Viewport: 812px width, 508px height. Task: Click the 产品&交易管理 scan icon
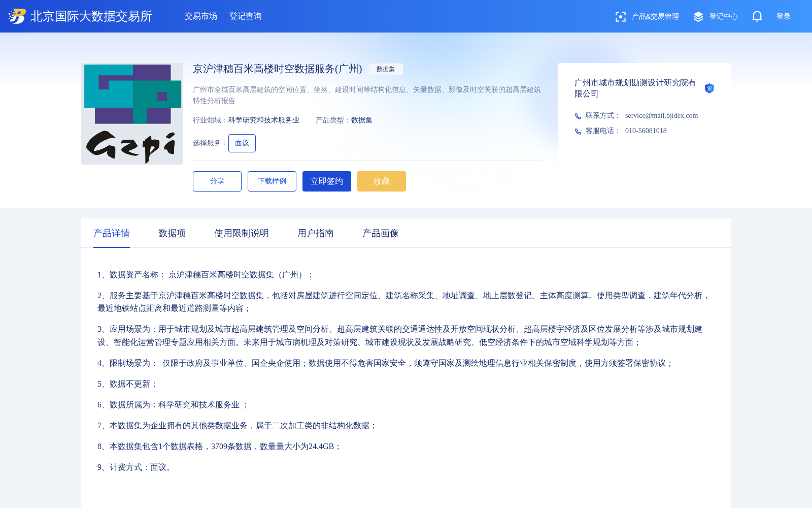click(x=620, y=17)
